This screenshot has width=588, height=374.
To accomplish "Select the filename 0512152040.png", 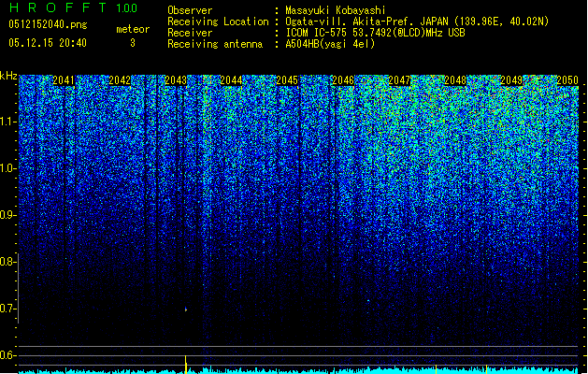I will 48,24.
